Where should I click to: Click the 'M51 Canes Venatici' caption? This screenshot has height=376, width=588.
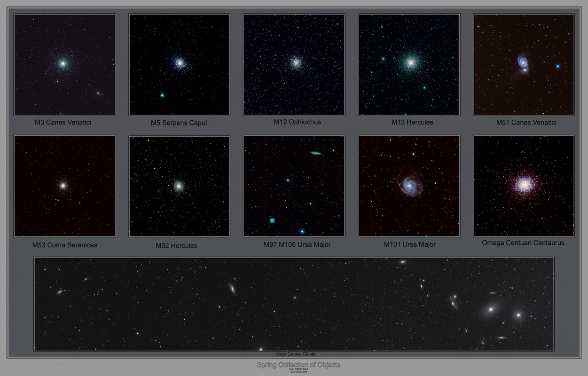526,123
